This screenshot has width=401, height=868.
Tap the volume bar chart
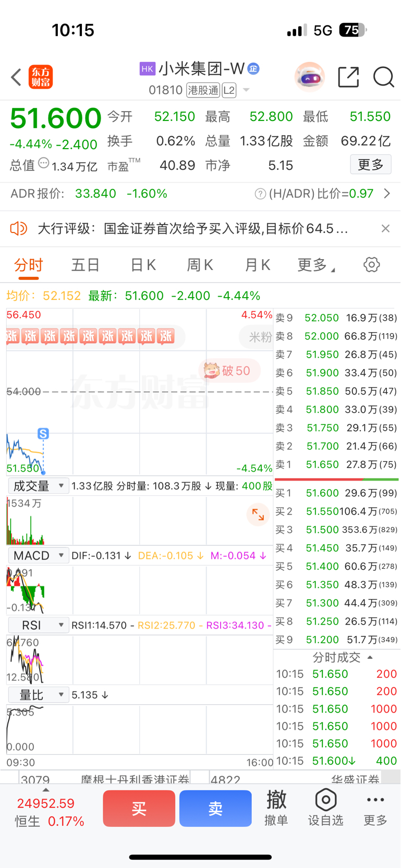[x=140, y=520]
